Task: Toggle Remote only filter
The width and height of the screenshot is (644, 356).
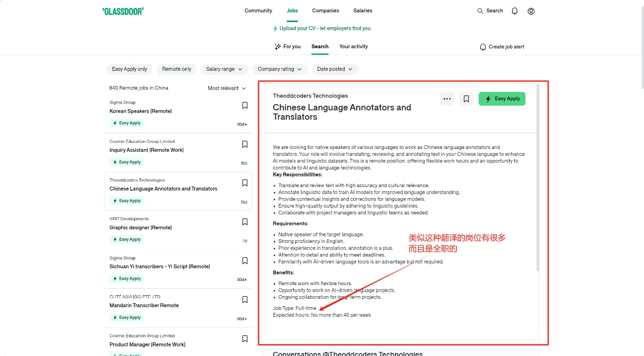Action: coord(177,69)
